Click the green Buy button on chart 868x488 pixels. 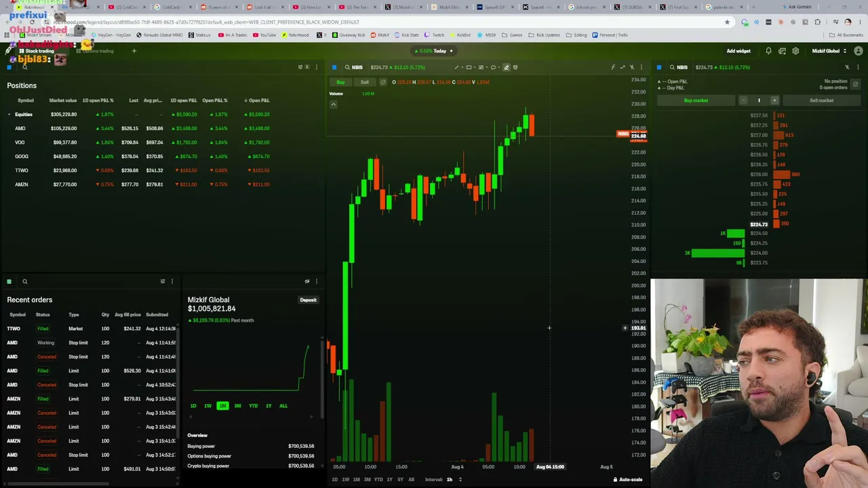pyautogui.click(x=340, y=82)
